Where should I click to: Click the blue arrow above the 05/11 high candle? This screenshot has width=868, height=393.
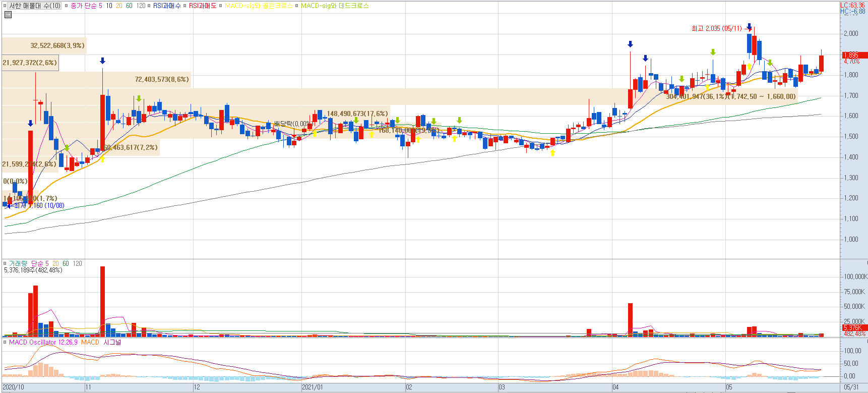coord(749,27)
